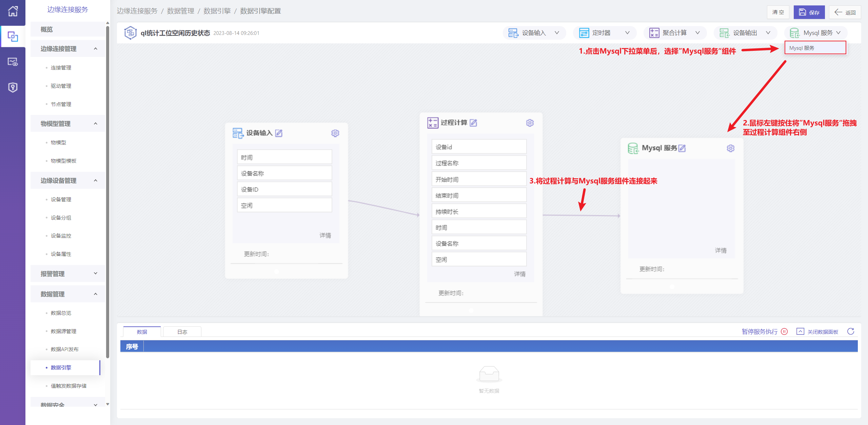
Task: Expand the 设备输出 dropdown arrow
Action: pos(768,33)
